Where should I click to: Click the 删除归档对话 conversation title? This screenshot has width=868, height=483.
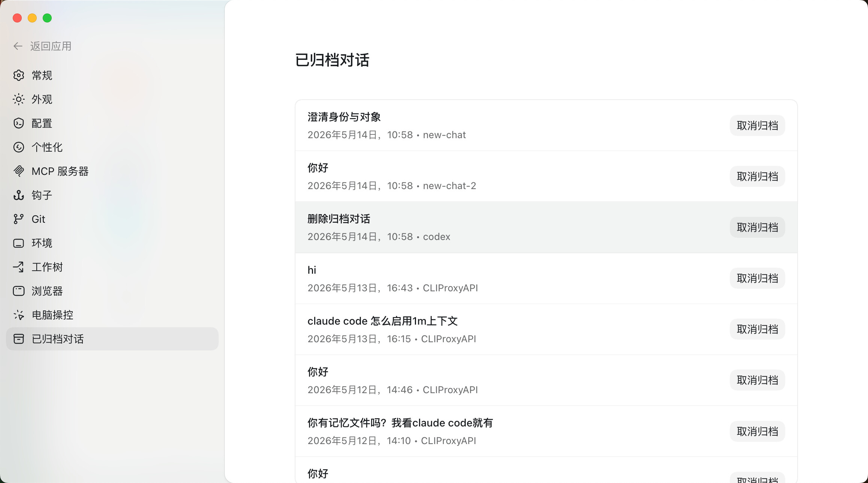pos(339,219)
